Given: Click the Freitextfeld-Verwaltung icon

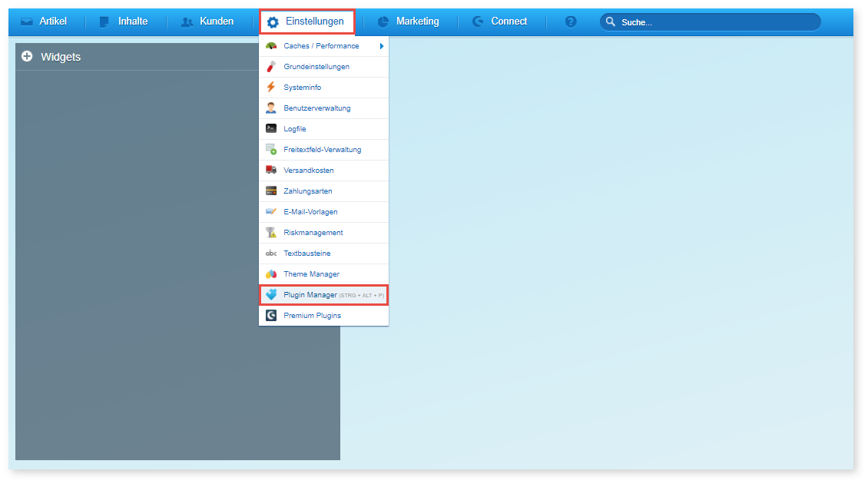Looking at the screenshot, I should (271, 150).
